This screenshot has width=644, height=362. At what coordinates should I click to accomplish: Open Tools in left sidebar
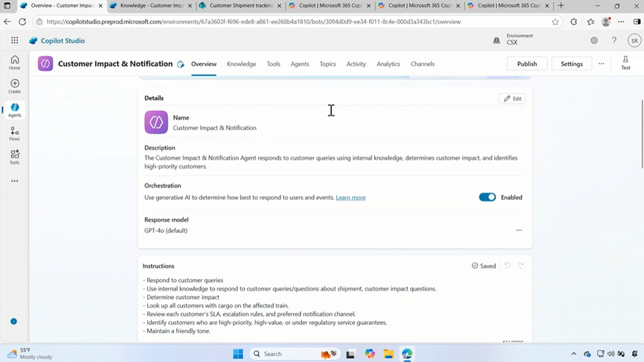click(14, 157)
